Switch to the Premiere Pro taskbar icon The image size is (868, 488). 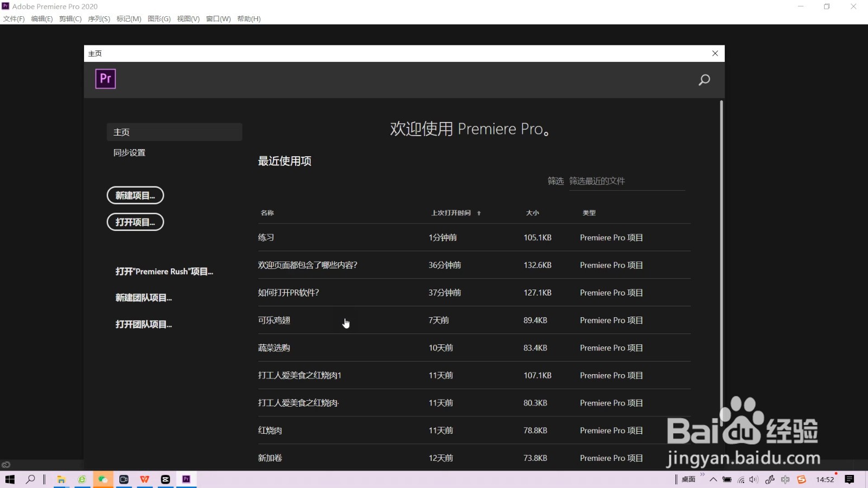(x=186, y=479)
